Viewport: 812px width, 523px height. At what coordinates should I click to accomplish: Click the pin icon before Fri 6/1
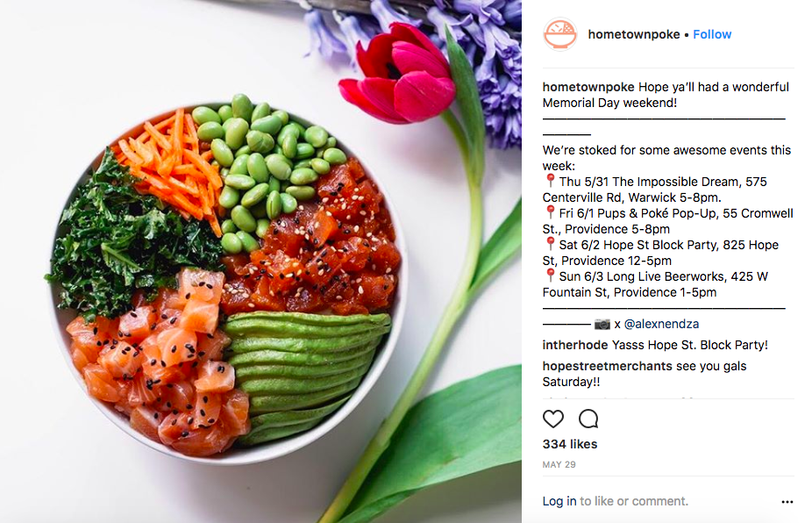(550, 212)
